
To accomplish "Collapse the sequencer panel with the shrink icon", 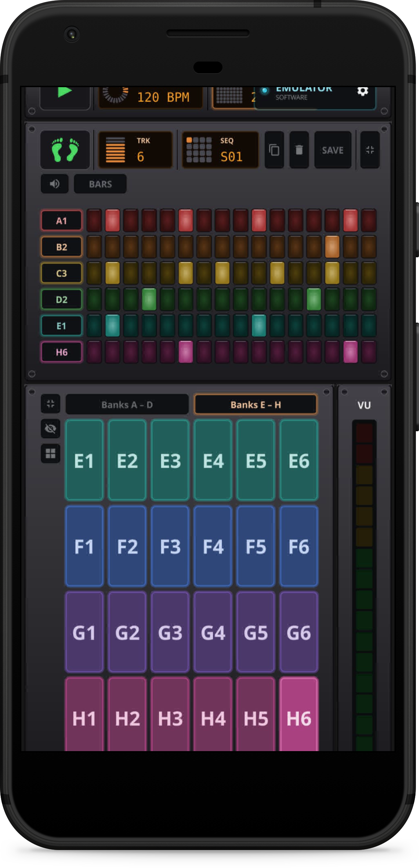I will [x=370, y=150].
